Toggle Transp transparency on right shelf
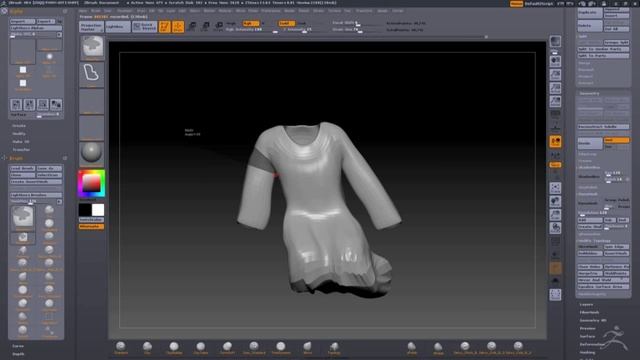The image size is (640, 360). 555,255
